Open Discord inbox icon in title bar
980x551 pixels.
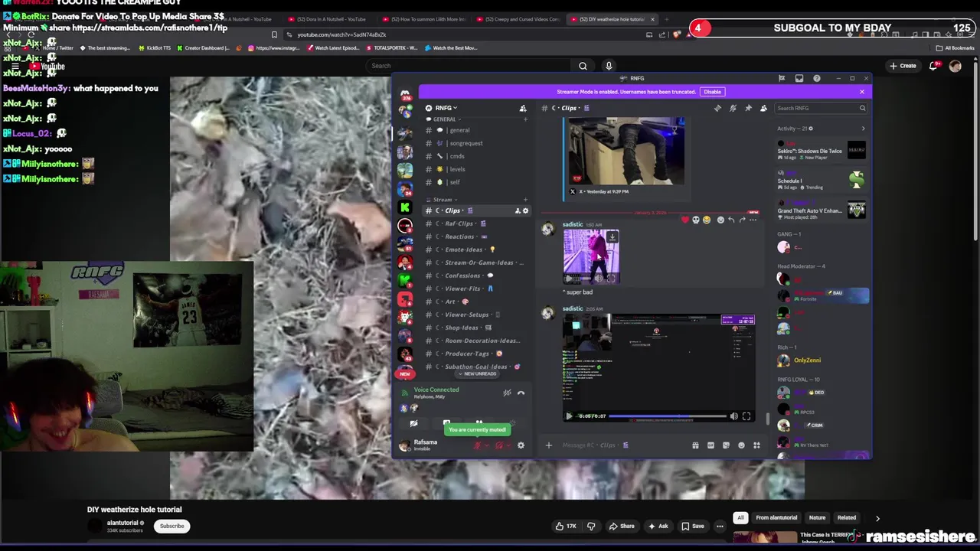tap(799, 78)
